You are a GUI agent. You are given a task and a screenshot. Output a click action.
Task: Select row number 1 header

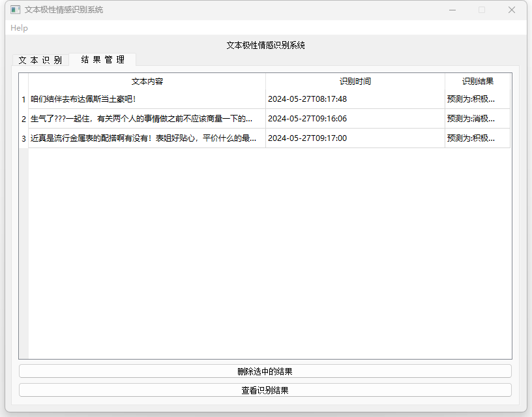(x=23, y=100)
